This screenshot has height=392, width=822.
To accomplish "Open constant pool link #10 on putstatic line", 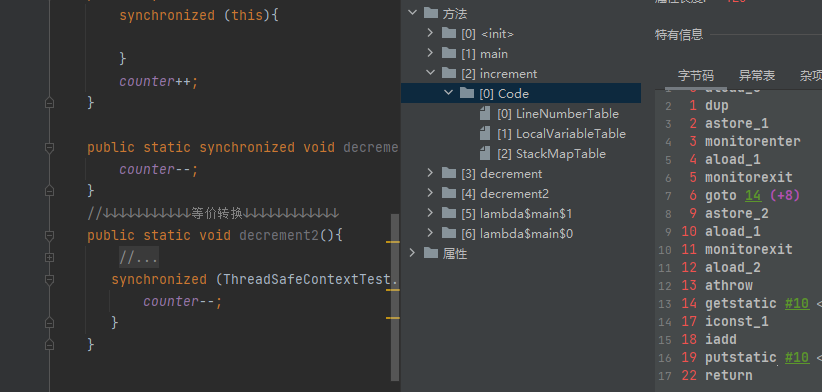I will [797, 357].
